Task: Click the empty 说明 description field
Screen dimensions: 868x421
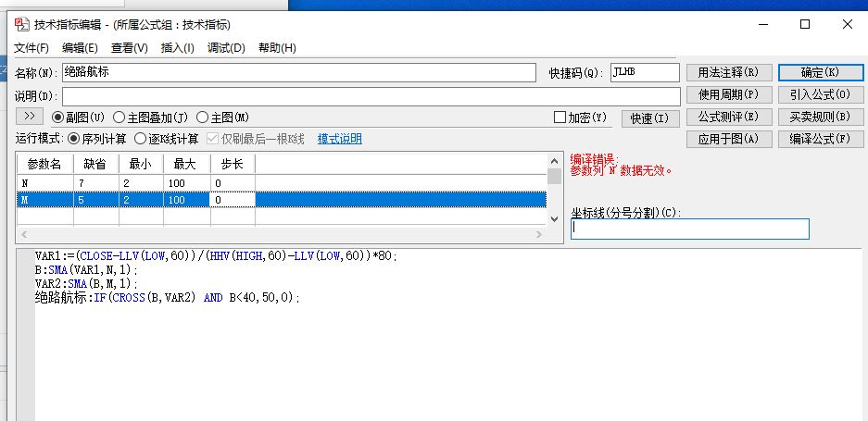Action: (371, 96)
